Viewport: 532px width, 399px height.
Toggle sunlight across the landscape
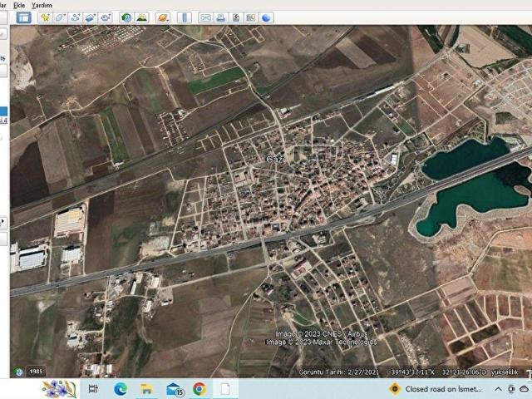click(141, 17)
